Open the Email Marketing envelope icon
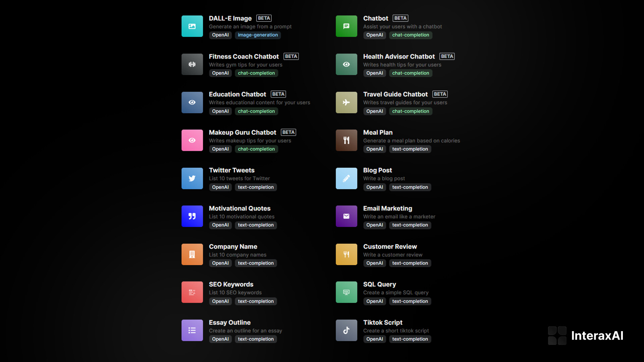Image resolution: width=644 pixels, height=362 pixels. coord(346,216)
